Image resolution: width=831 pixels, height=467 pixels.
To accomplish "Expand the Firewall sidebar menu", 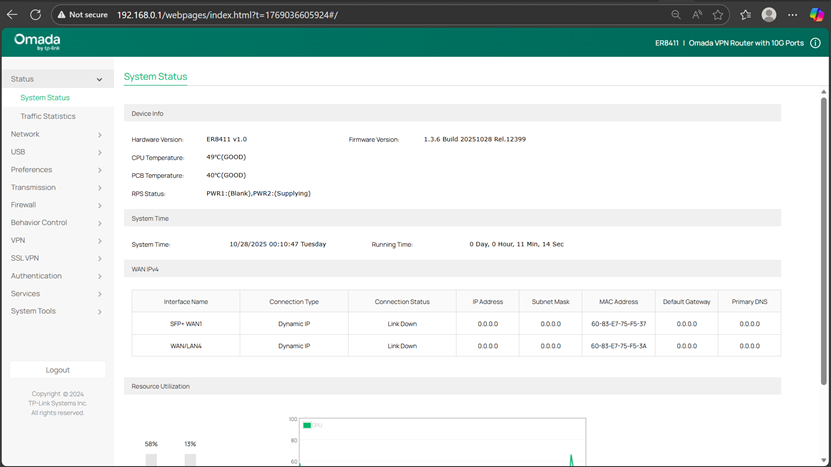I will click(56, 205).
